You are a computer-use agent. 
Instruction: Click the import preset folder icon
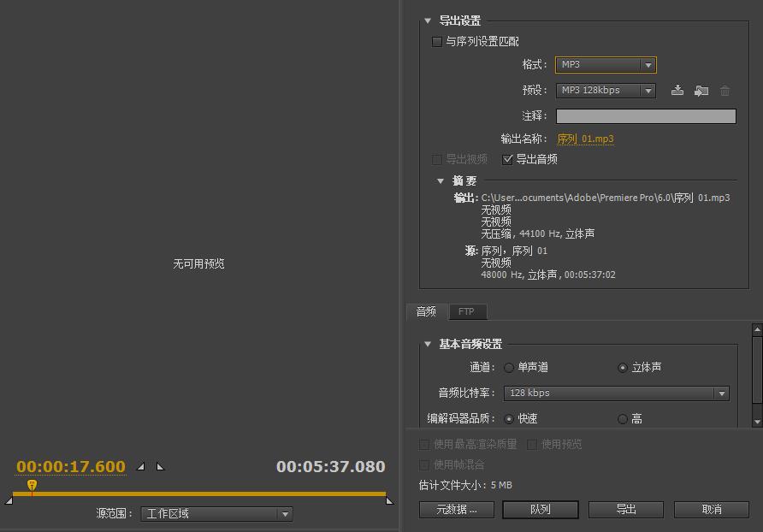(701, 90)
